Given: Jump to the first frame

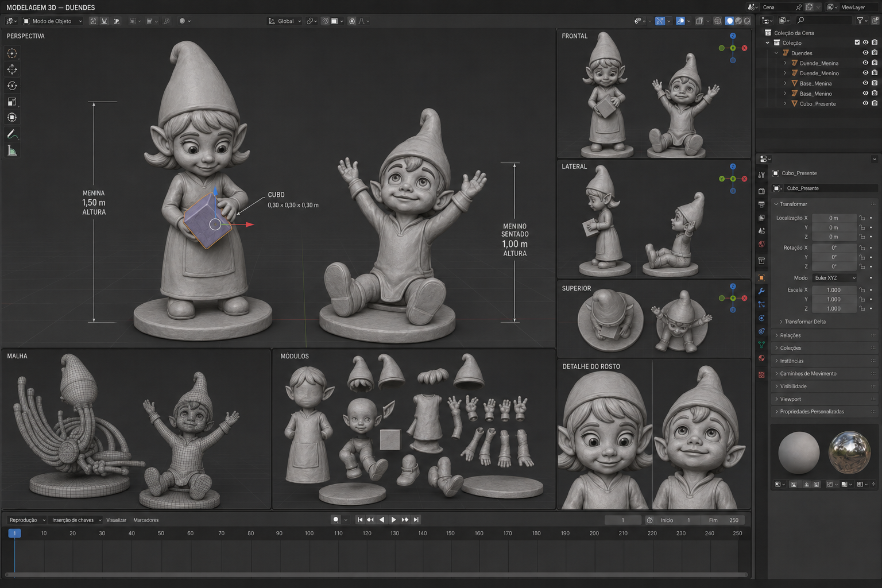Looking at the screenshot, I should 359,520.
